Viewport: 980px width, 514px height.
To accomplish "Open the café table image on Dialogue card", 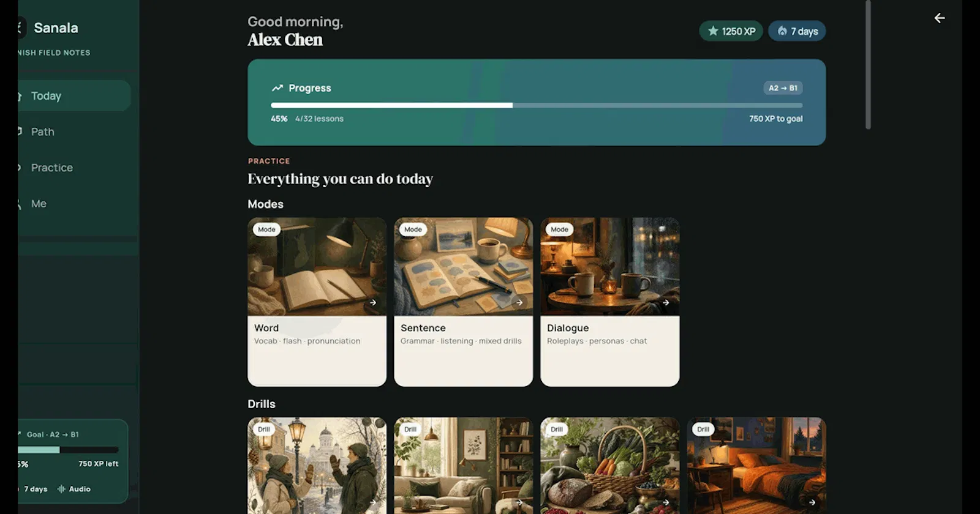I will (x=610, y=267).
